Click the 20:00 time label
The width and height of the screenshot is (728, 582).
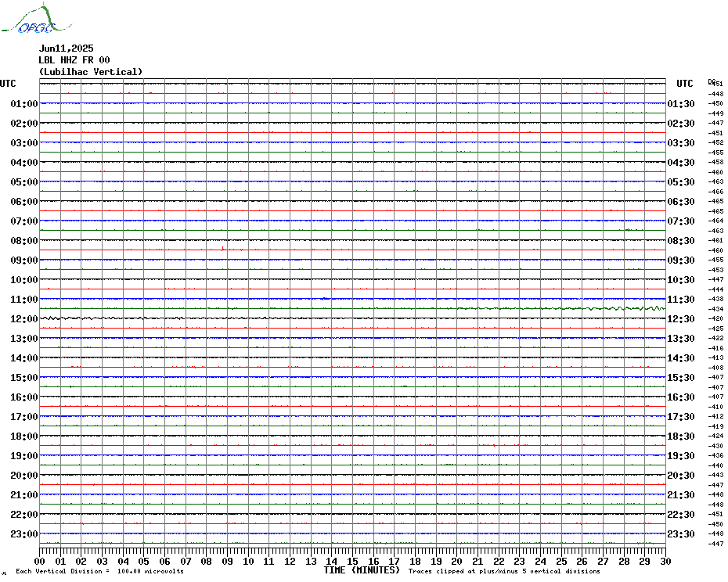[24, 476]
